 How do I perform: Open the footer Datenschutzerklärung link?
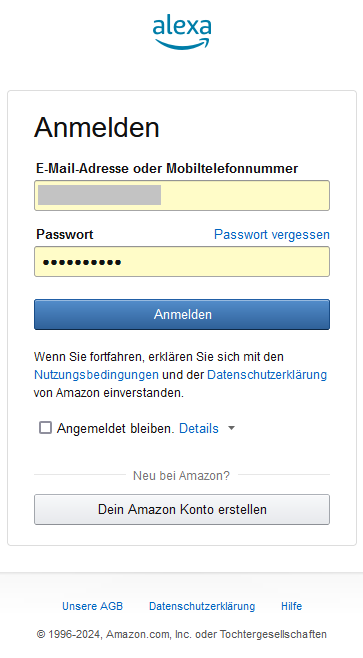coord(202,606)
